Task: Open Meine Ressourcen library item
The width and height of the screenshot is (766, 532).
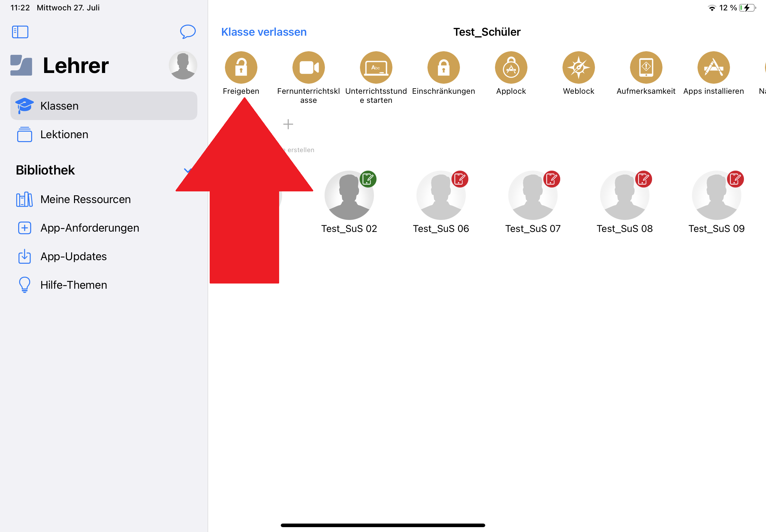Action: [x=104, y=199]
